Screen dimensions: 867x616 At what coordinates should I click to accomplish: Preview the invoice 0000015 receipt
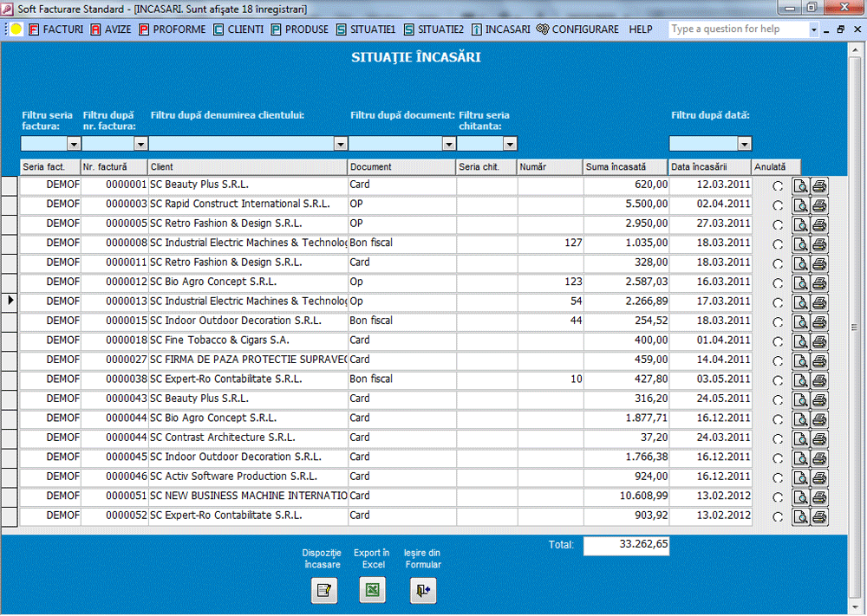click(x=800, y=322)
